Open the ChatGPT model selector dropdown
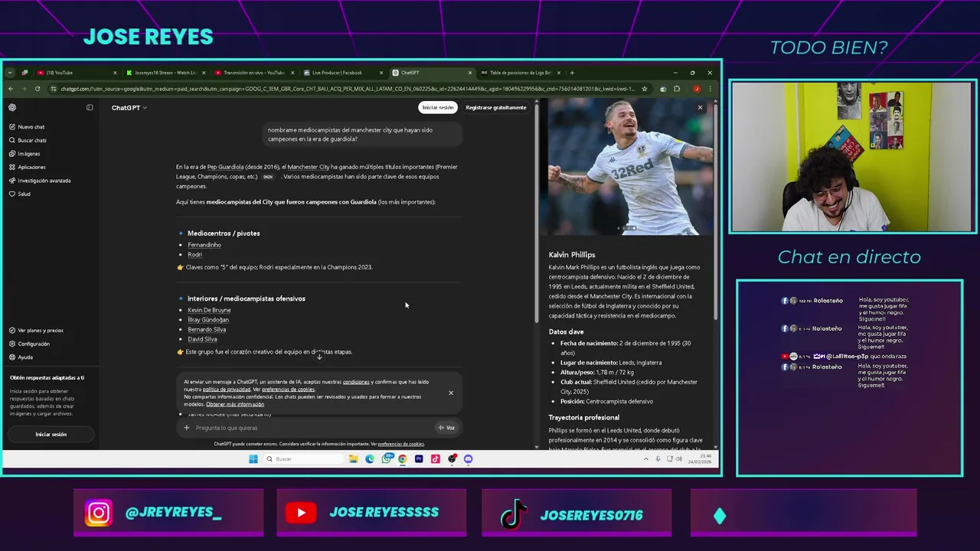Screen dimensions: 980x551 point(129,108)
